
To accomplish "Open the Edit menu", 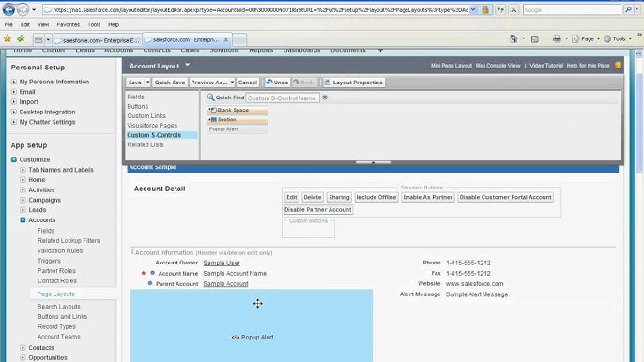I will coord(25,24).
